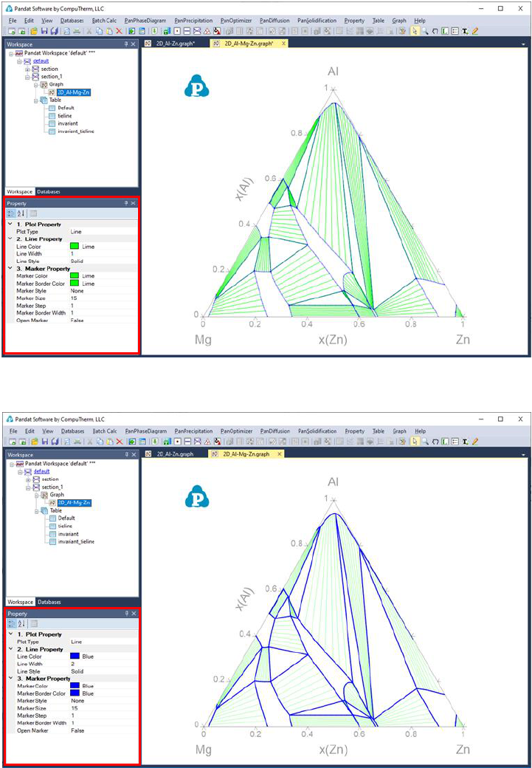Click Lime Line Color swatch in upper panel
Screen dimensions: 532x768
75,247
